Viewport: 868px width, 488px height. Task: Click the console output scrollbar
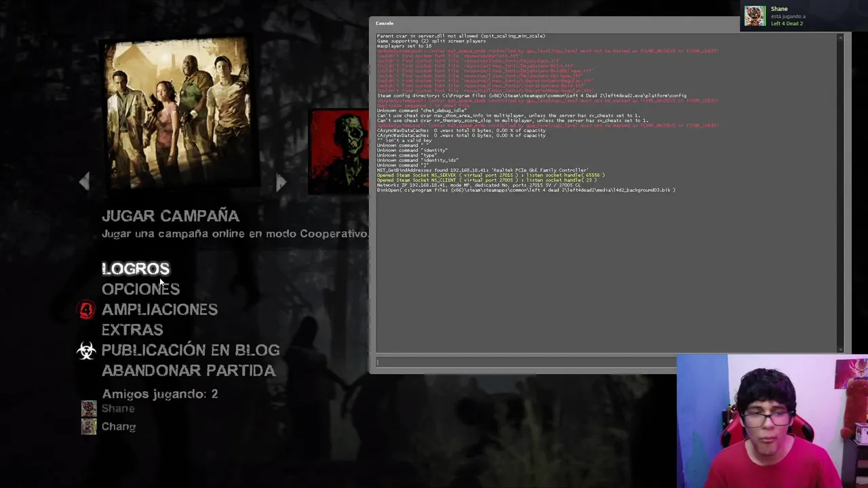(840, 192)
